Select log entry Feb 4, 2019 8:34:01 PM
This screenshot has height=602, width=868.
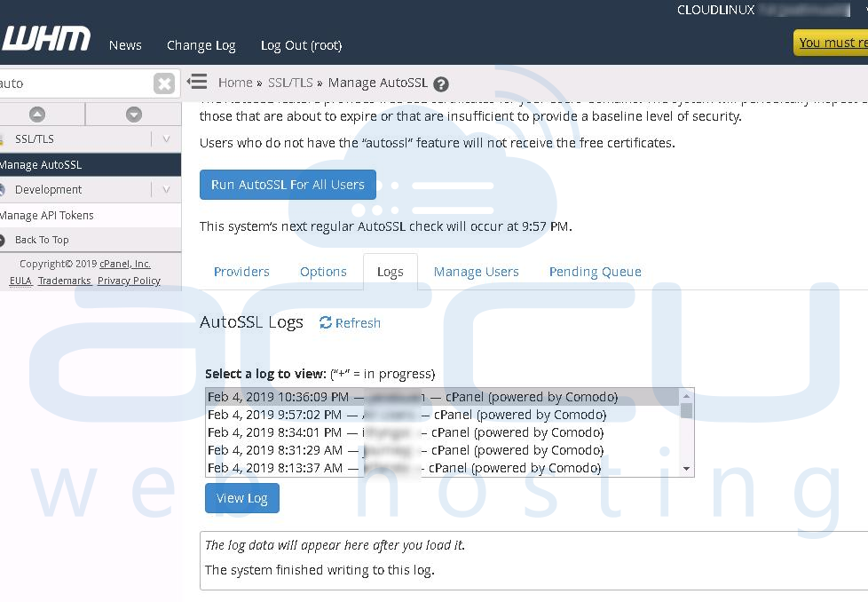click(443, 432)
